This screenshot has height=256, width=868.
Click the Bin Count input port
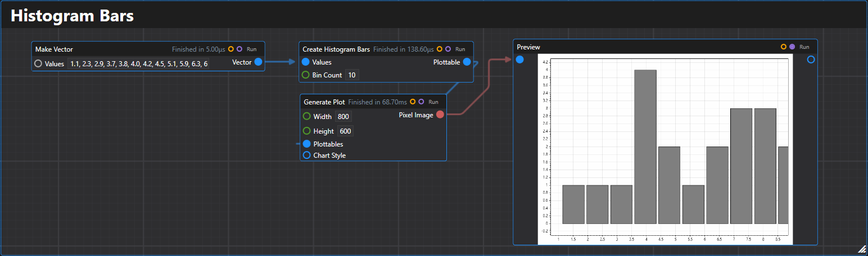[306, 75]
